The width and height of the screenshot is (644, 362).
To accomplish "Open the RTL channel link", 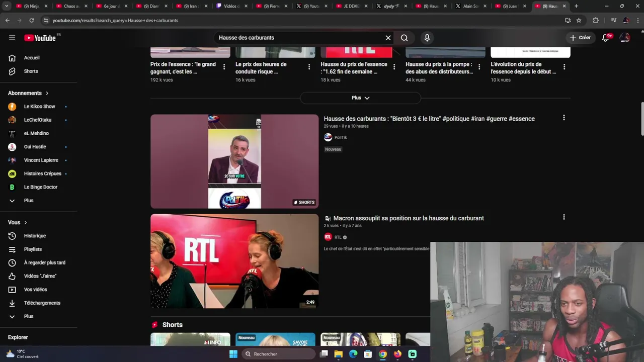I will coord(338,237).
